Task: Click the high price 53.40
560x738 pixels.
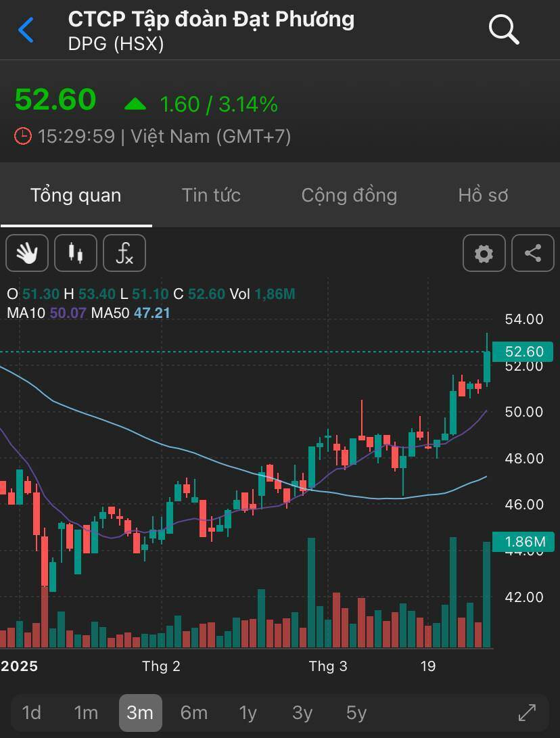Action: 97,294
